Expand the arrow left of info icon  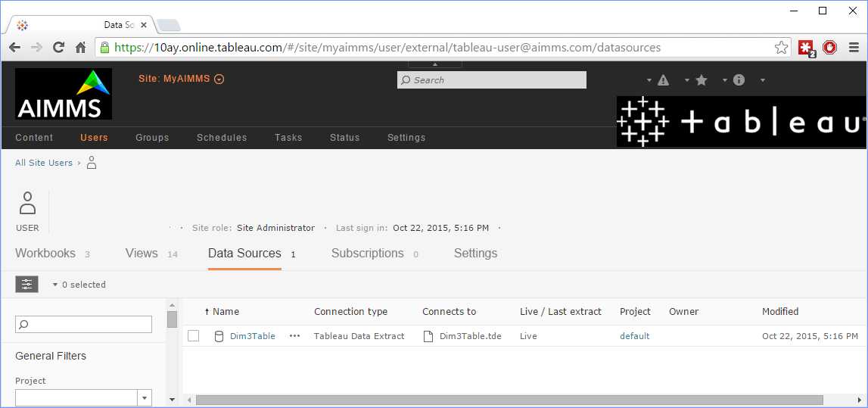[725, 81]
